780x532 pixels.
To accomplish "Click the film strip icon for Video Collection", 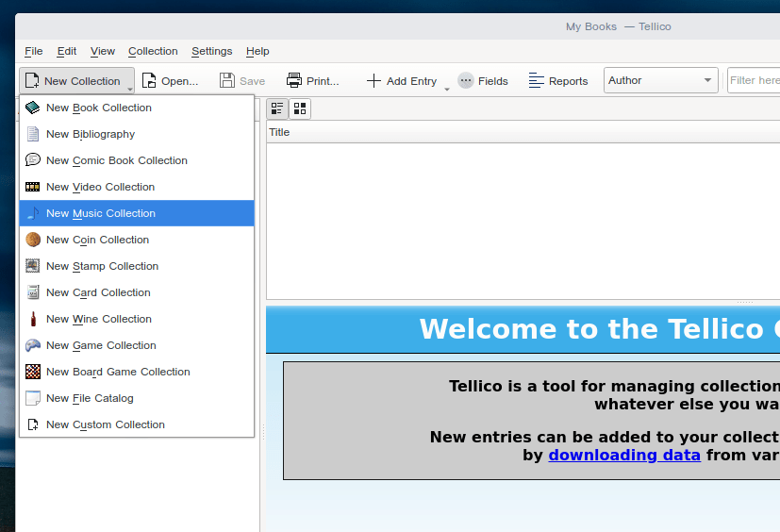I will point(33,187).
